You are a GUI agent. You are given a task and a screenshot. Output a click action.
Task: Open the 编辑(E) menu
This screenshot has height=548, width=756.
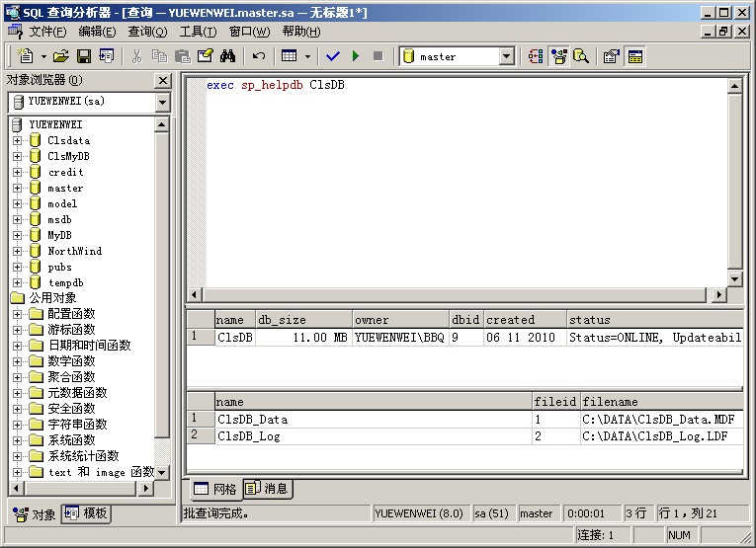click(97, 32)
